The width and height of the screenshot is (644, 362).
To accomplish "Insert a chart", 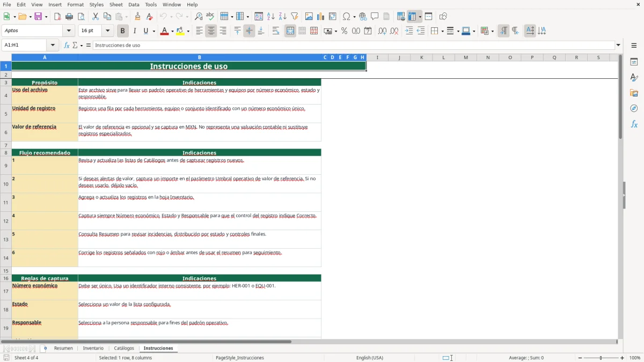I will 321,17.
